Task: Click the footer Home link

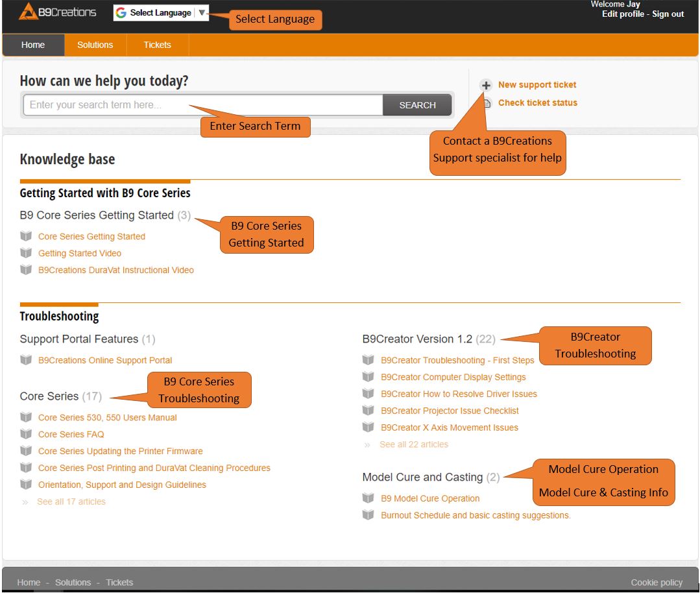Action: (x=29, y=582)
